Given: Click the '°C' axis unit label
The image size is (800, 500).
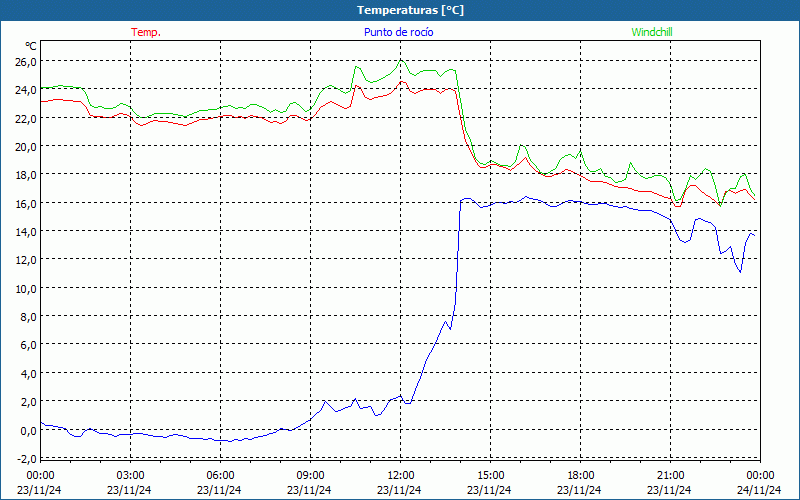Looking at the screenshot, I should pos(31,46).
